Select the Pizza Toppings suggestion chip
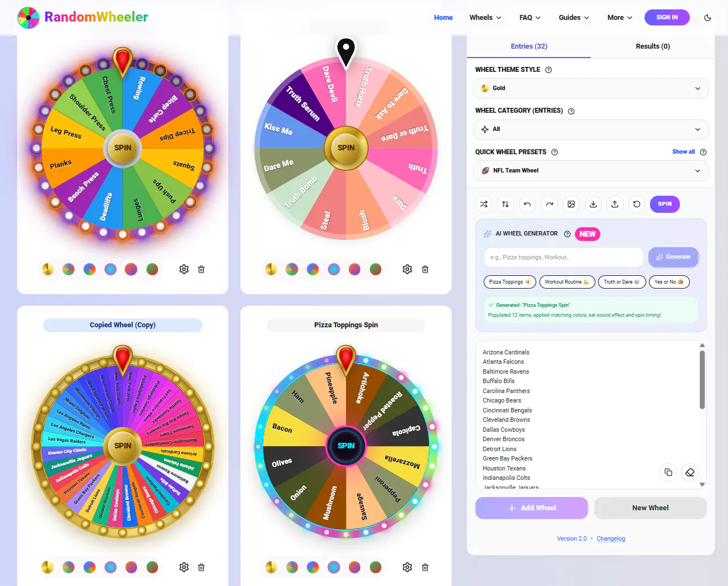This screenshot has height=586, width=728. (x=510, y=282)
